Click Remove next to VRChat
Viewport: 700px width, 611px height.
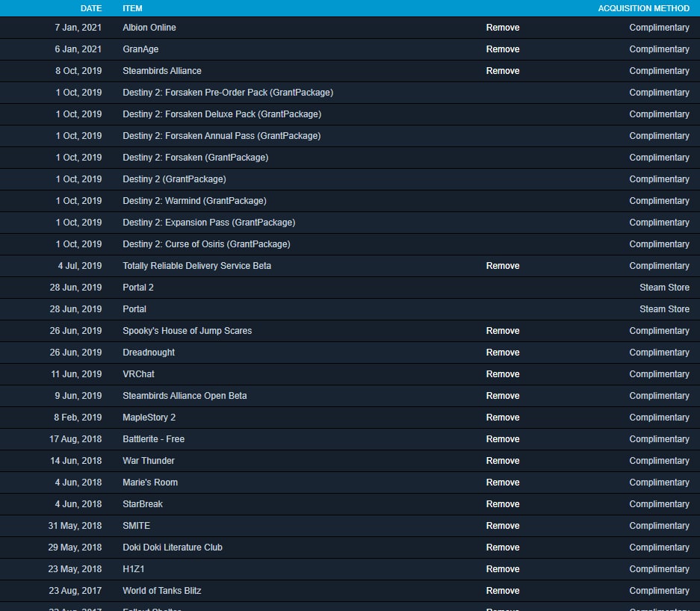point(503,374)
